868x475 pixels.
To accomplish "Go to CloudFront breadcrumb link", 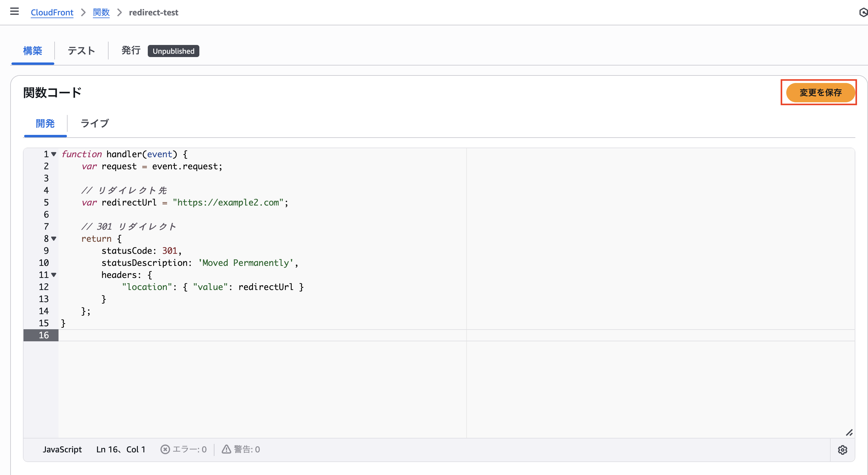I will (x=52, y=12).
